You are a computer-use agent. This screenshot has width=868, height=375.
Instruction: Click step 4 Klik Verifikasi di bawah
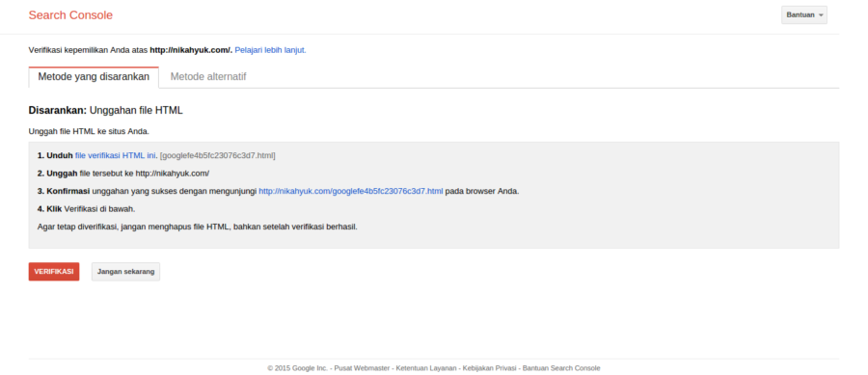pyautogui.click(x=87, y=209)
